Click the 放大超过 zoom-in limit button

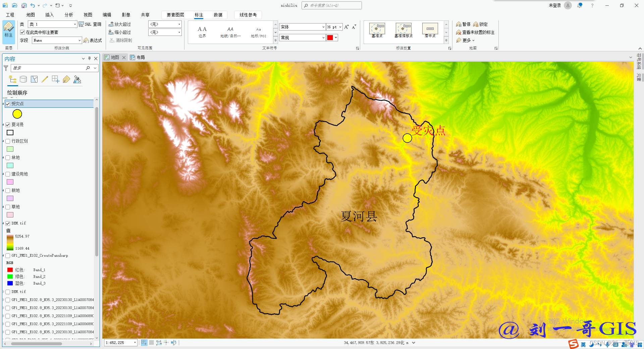120,24
